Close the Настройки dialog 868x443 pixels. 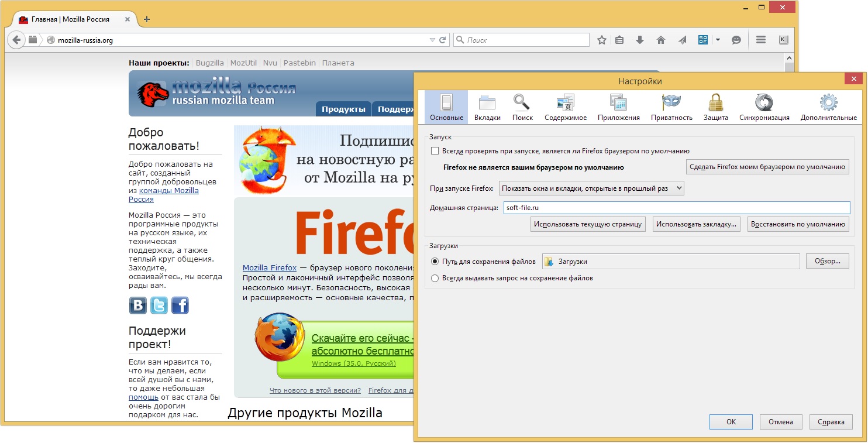pos(853,80)
